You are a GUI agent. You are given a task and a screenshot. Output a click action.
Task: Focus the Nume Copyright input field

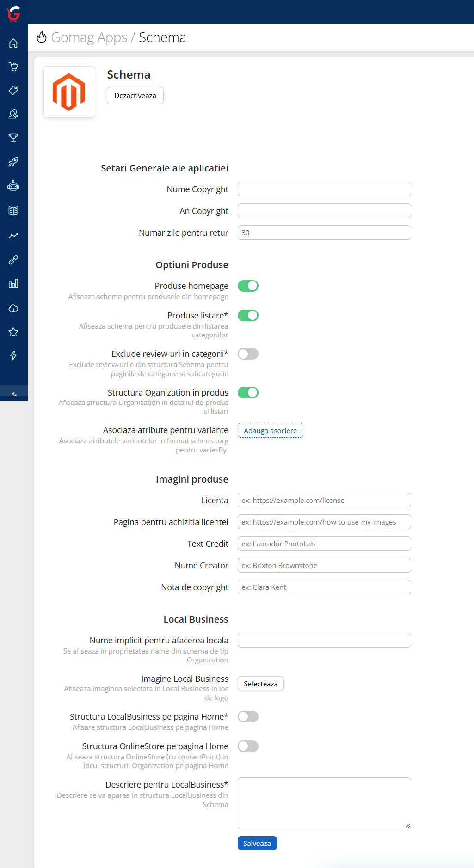coord(324,189)
